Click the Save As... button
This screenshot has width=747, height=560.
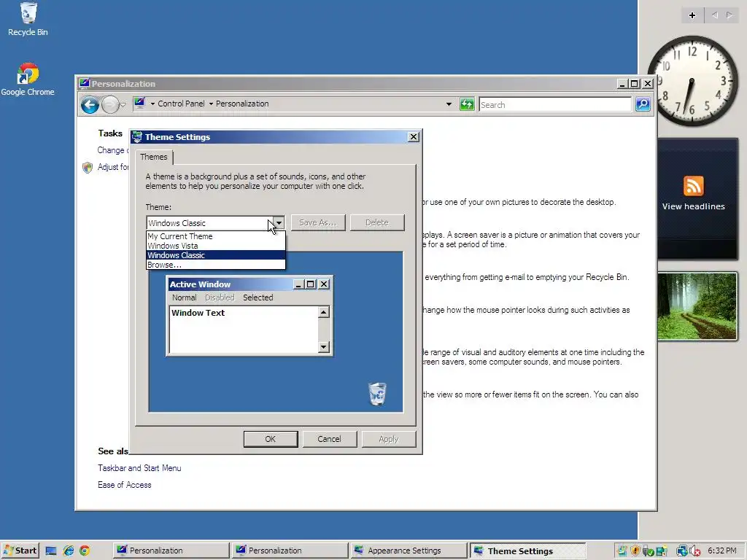[318, 222]
